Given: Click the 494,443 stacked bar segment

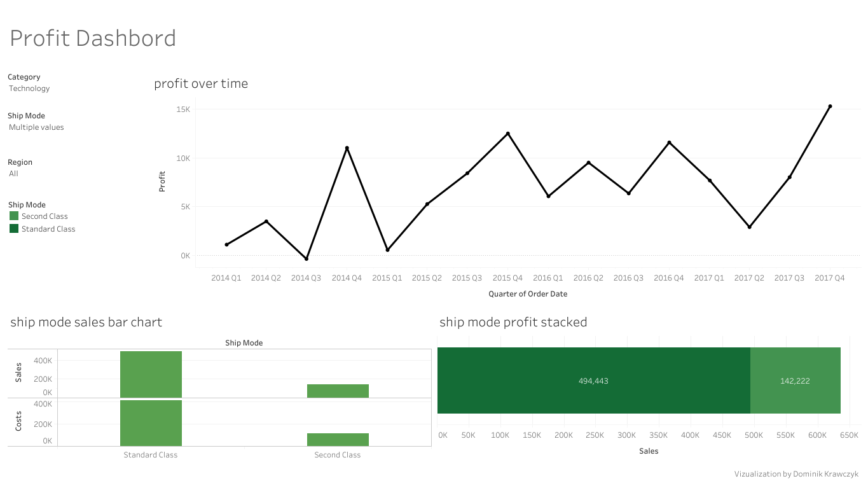Looking at the screenshot, I should click(593, 380).
